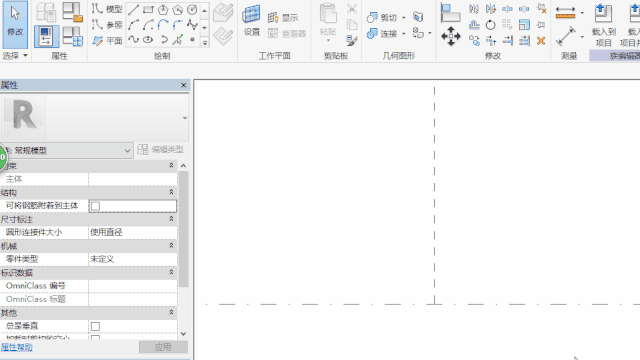
Task: Click 剪切 cut geometry icon
Action: pyautogui.click(x=382, y=17)
